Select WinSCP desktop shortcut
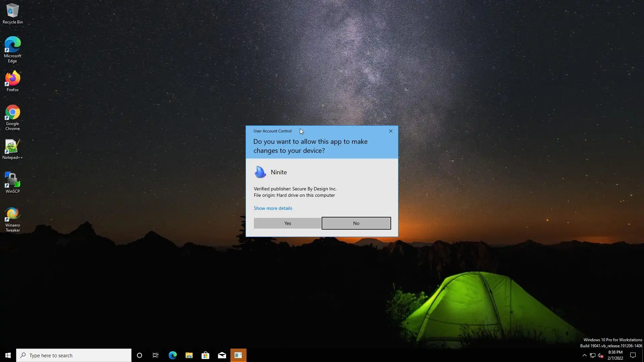Image resolution: width=644 pixels, height=362 pixels. [12, 182]
